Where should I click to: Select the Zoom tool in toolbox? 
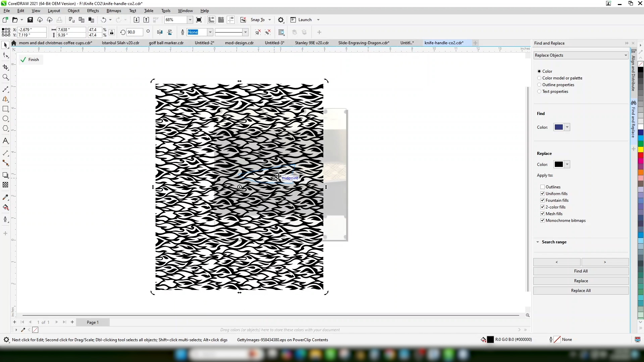pos(5,77)
